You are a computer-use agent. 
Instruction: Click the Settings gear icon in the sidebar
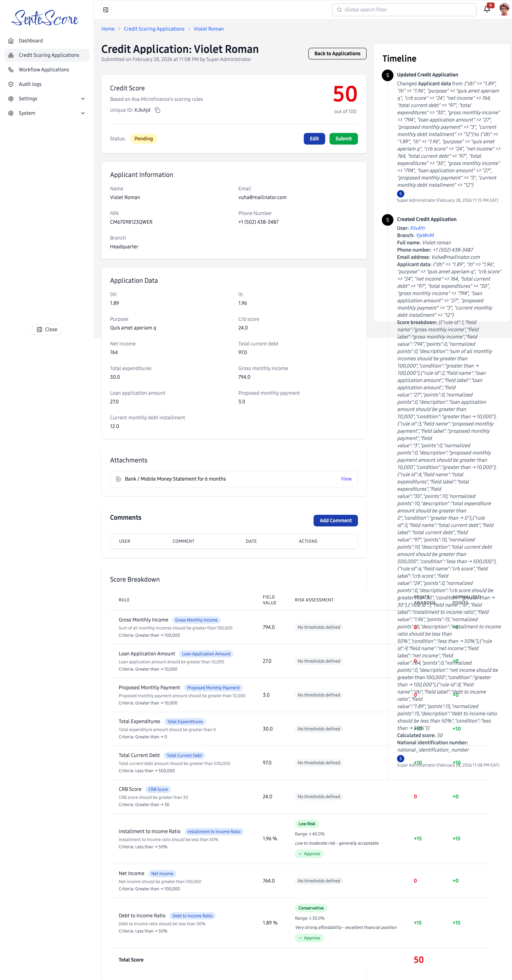tap(11, 99)
